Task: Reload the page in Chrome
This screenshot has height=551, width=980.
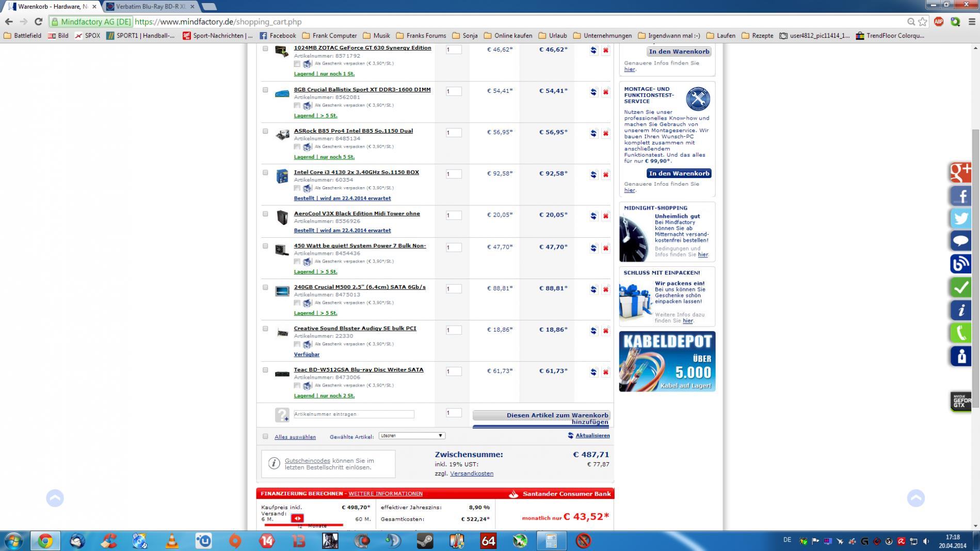Action: [38, 22]
